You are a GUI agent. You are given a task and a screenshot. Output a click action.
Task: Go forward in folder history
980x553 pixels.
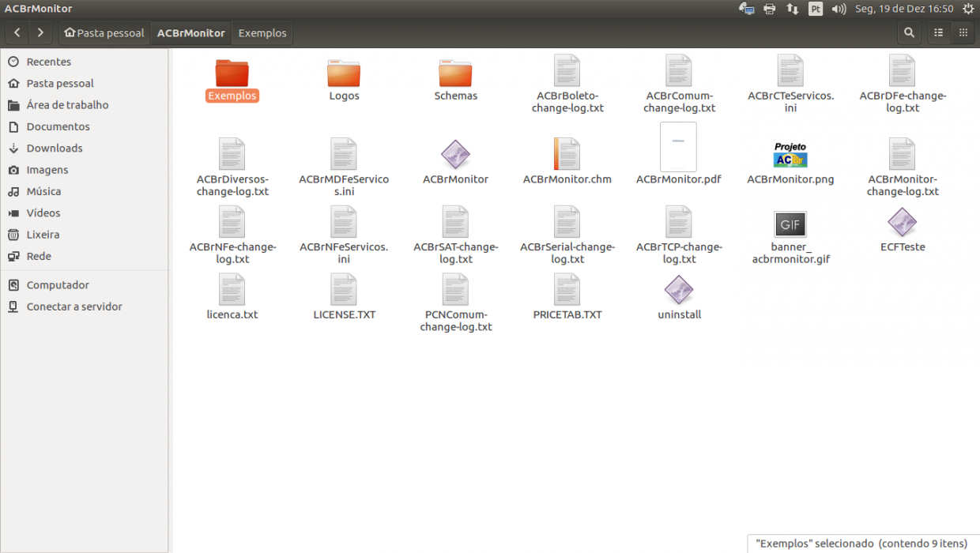[40, 32]
